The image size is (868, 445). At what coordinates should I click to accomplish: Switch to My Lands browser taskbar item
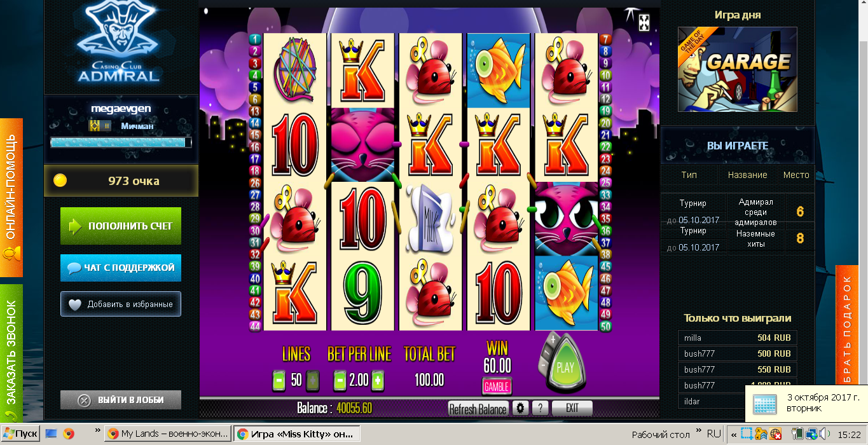click(x=167, y=434)
